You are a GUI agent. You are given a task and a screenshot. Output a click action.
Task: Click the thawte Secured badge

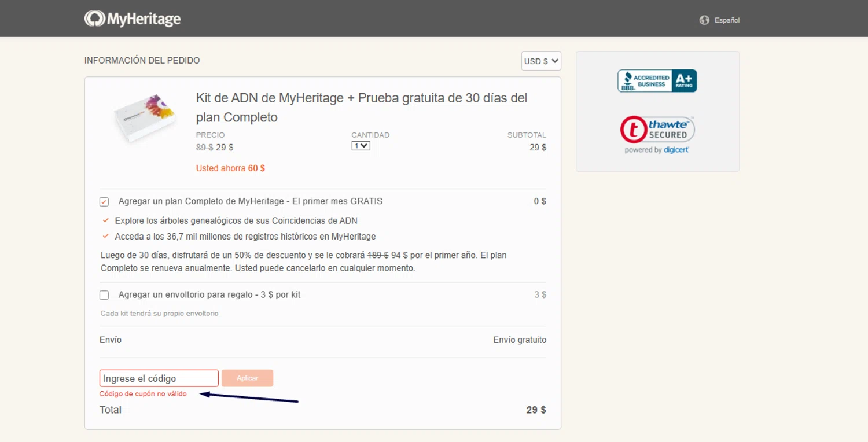pyautogui.click(x=657, y=130)
